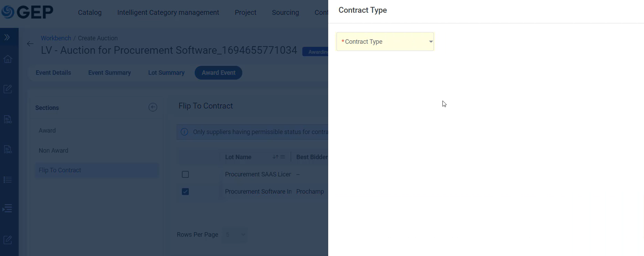This screenshot has width=644, height=256.
Task: Open the Lot Summary tab
Action: tap(166, 73)
